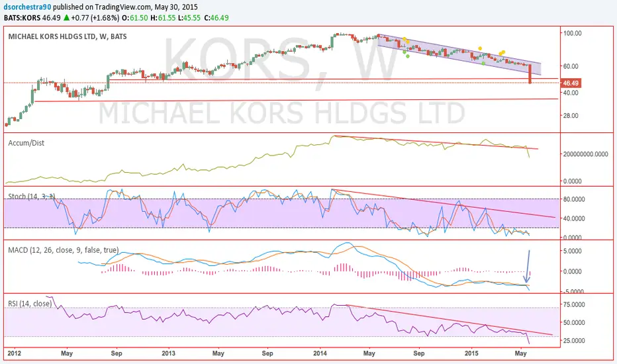617x364 pixels.
Task: Click the last large red weekly candle
Action: (530, 74)
